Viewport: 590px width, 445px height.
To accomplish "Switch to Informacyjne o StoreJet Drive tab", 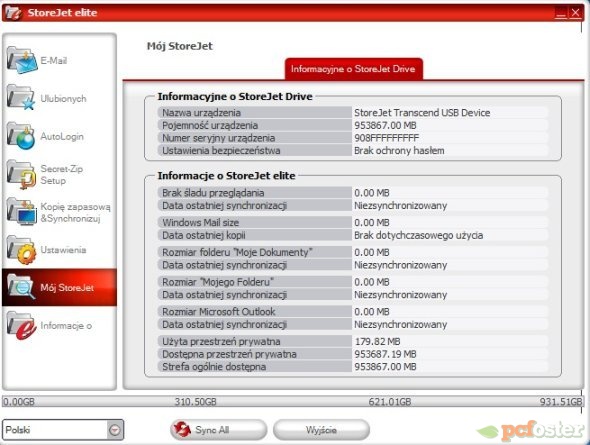I will click(x=353, y=69).
